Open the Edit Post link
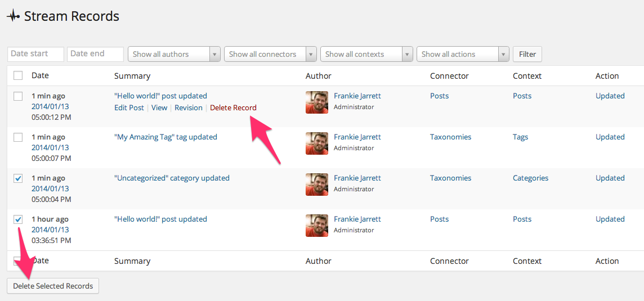This screenshot has width=644, height=301. tap(129, 107)
